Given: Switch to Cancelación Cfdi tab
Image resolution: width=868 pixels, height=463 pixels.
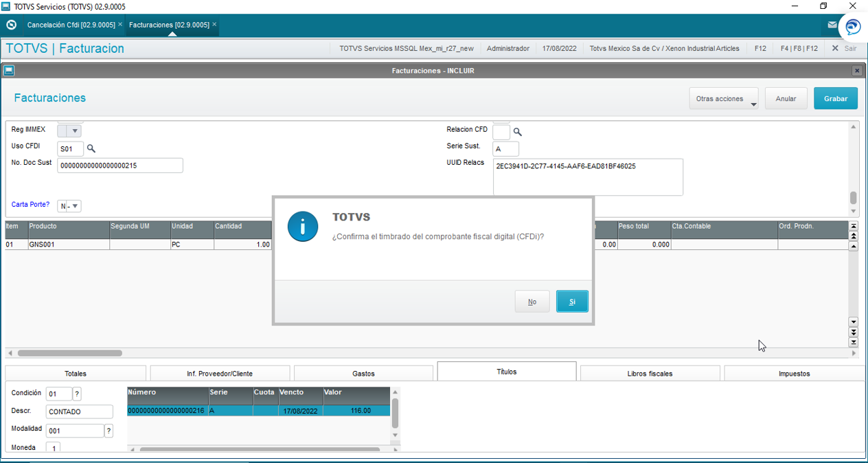Looking at the screenshot, I should 71,25.
